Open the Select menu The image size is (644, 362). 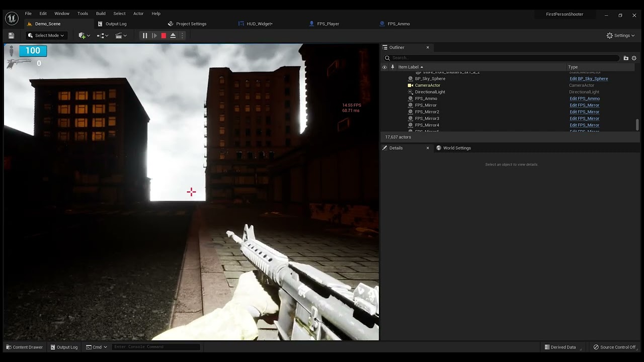pyautogui.click(x=119, y=14)
